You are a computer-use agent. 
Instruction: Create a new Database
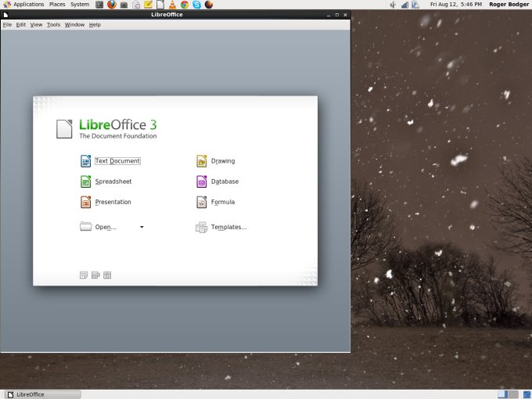[x=217, y=182]
